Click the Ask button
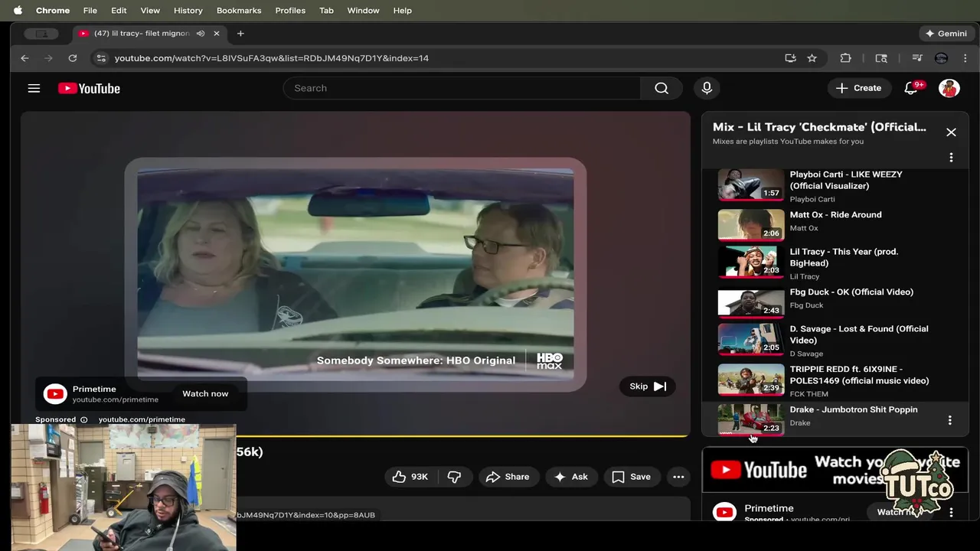980x551 pixels. coord(571,477)
